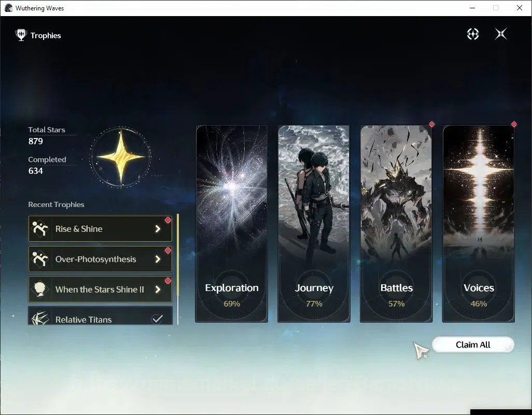Click the red dot on When the Stars Shine II

[167, 281]
